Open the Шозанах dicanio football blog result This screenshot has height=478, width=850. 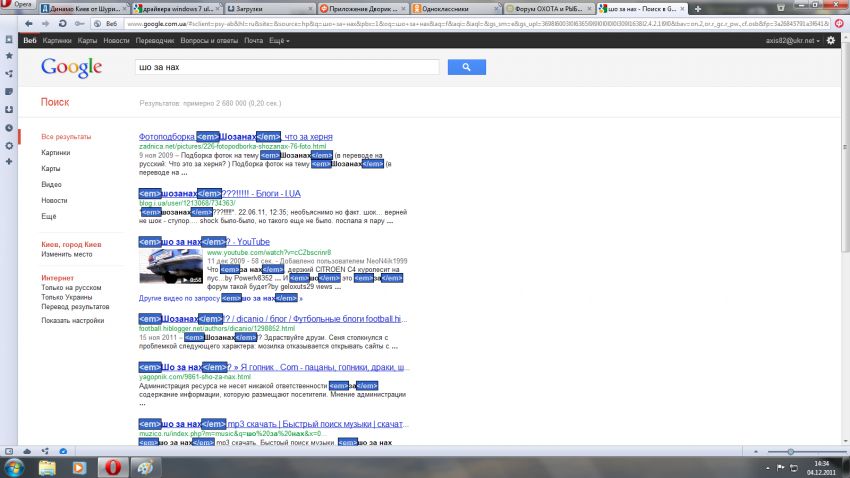pyautogui.click(x=273, y=319)
